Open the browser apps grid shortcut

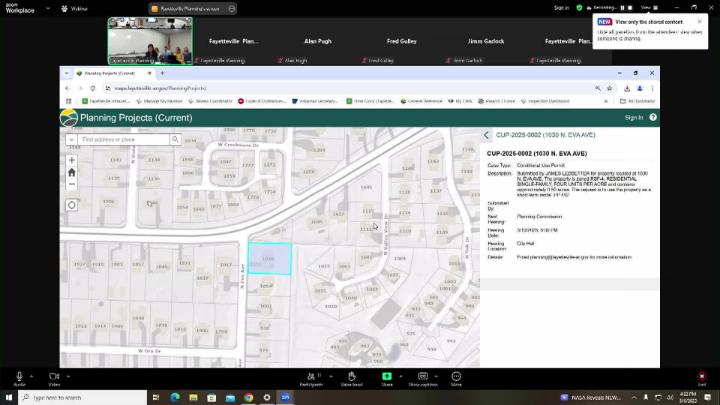coord(68,101)
